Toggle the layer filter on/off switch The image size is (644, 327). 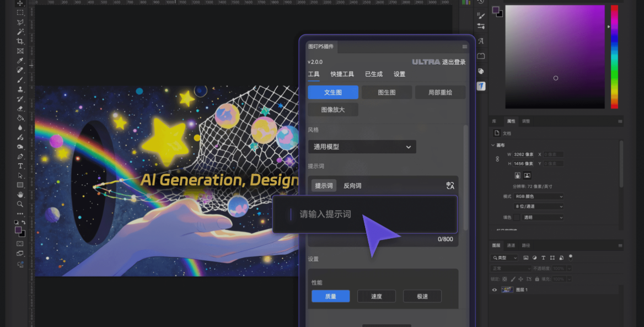(571, 258)
